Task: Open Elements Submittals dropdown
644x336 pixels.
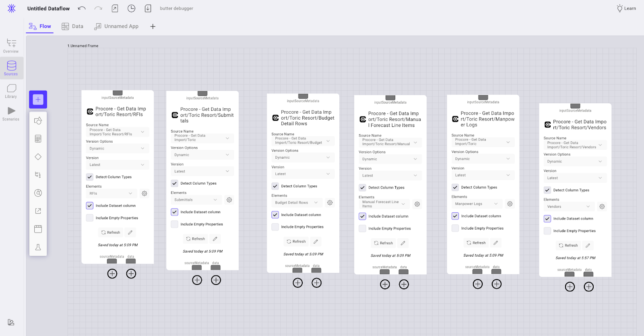Action: 196,200
